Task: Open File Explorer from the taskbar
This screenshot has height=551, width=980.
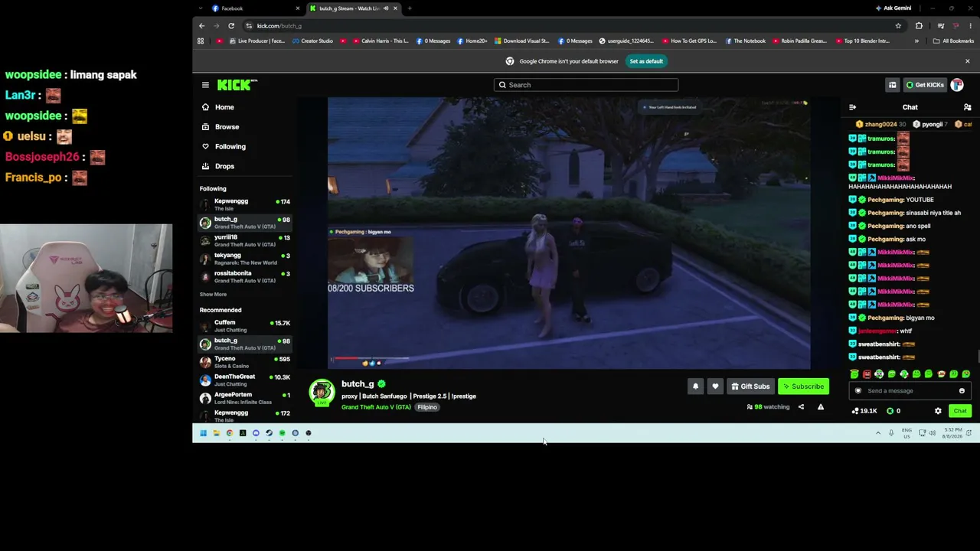Action: [216, 433]
